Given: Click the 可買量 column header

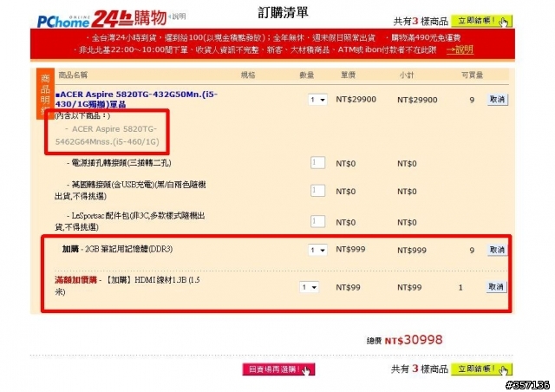Looking at the screenshot, I should [x=472, y=75].
